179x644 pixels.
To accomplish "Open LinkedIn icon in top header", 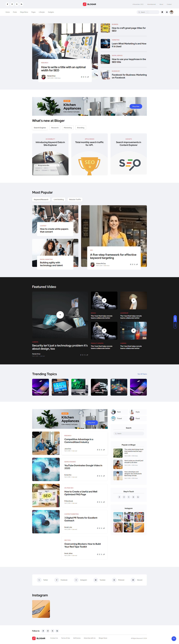I will [21, 4].
